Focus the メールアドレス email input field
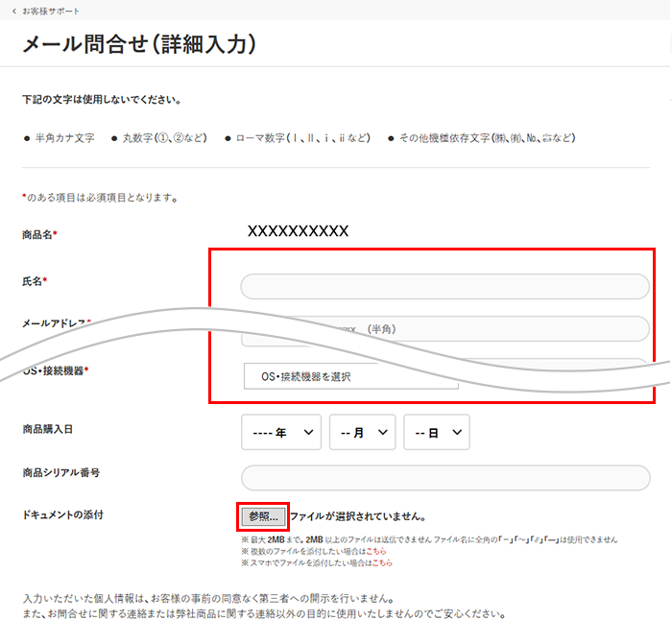 444,329
